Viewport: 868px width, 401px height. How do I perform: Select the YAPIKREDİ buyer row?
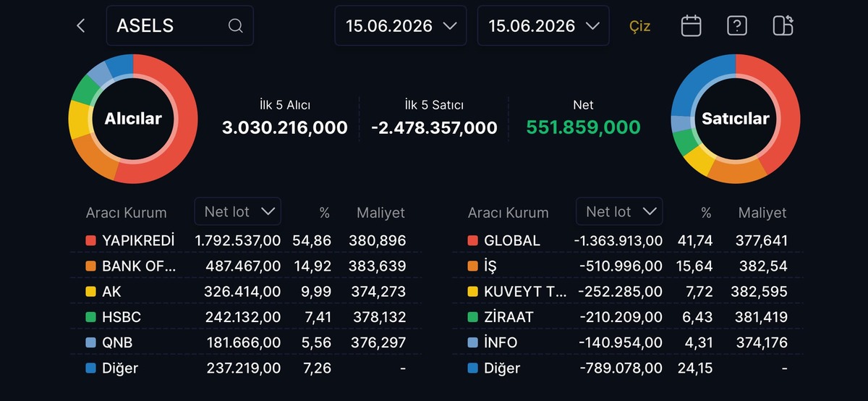pyautogui.click(x=246, y=240)
